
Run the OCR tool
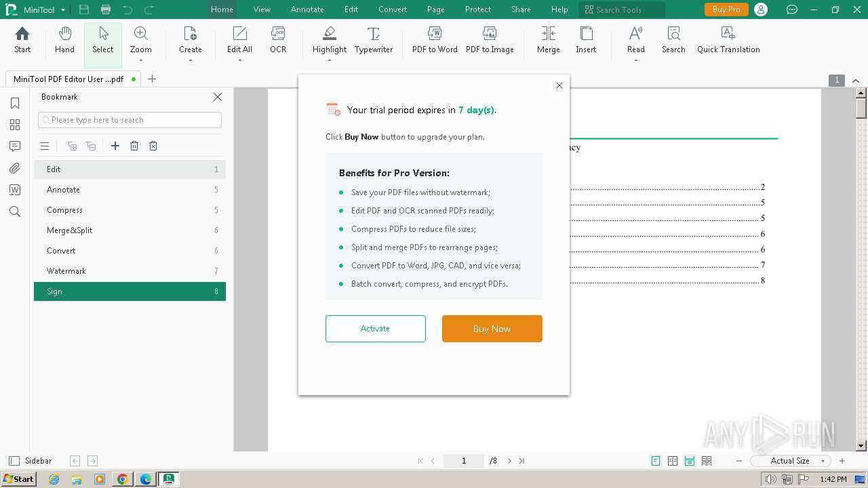pos(278,40)
